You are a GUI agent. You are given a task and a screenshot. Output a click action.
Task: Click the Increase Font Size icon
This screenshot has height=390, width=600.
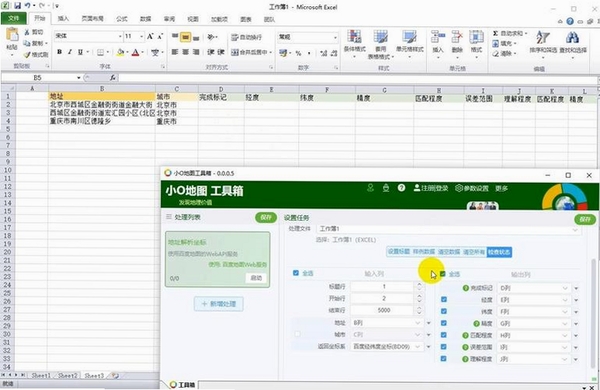(150, 36)
